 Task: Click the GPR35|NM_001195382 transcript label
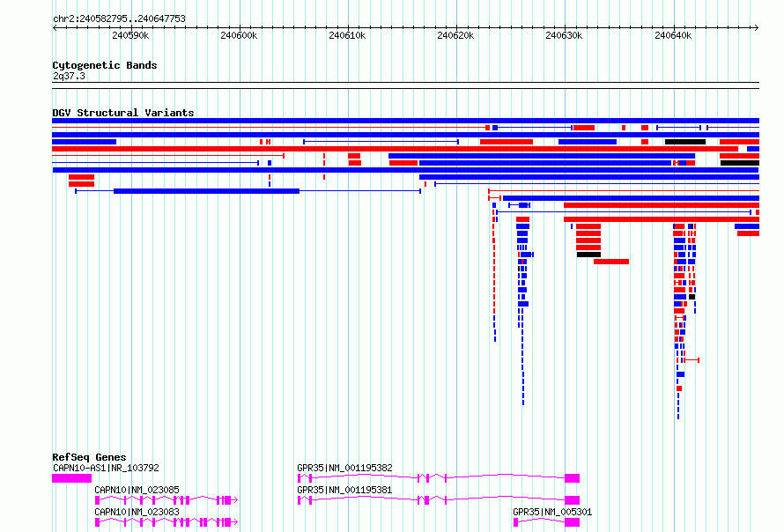345,468
